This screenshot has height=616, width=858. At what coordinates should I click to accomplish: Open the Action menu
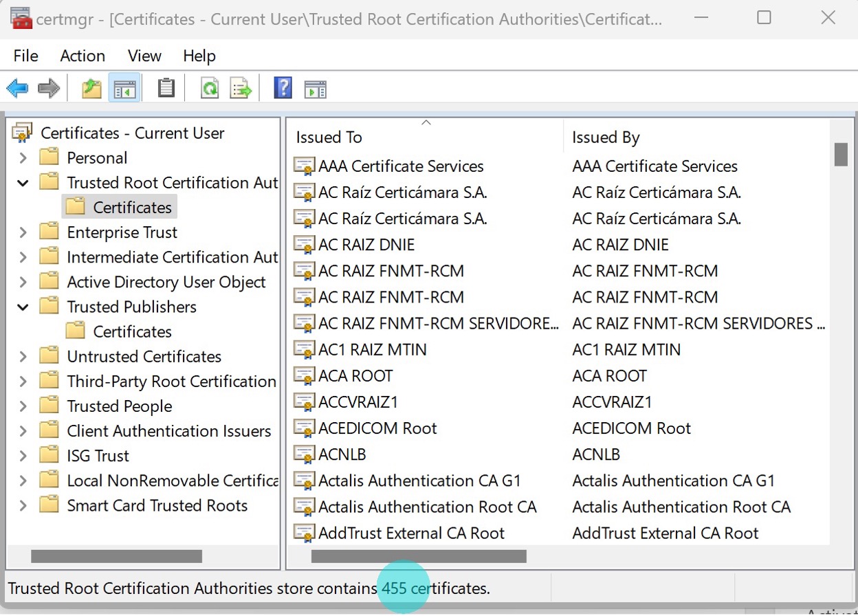(x=82, y=56)
